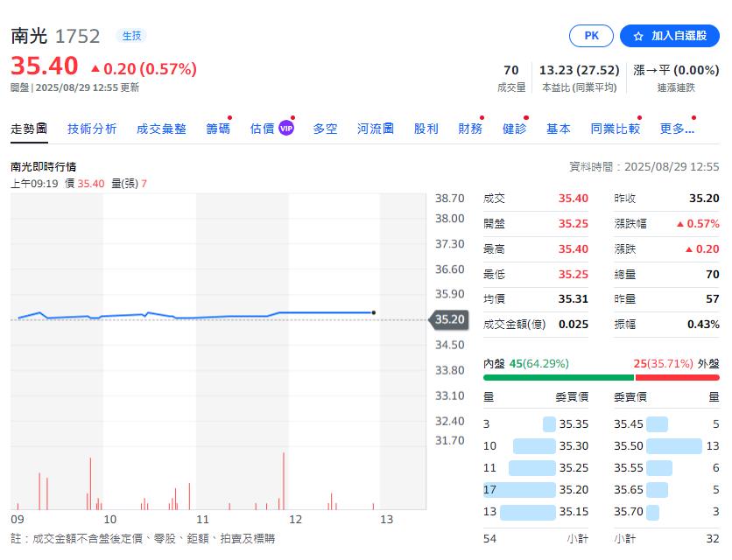Open the 基本 tab

pos(559,129)
